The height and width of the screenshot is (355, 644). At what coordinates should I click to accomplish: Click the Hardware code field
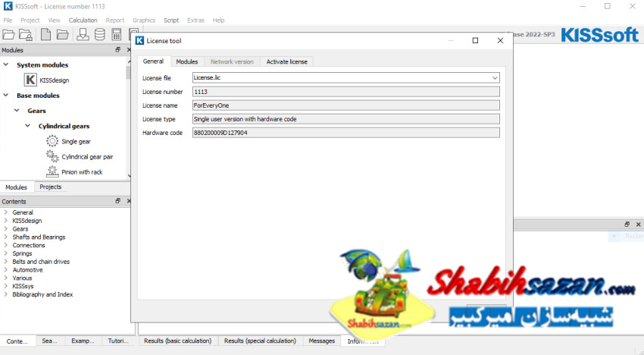[345, 133]
